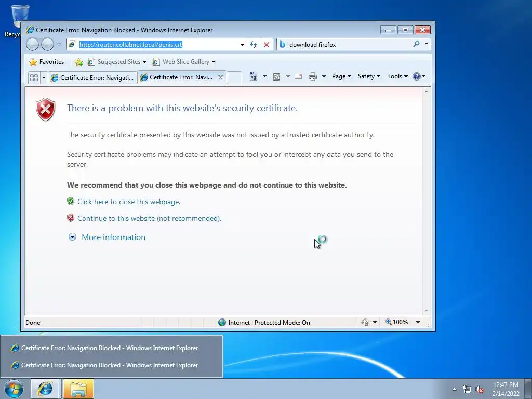Click the status bar privacy lock icon
The width and height of the screenshot is (532, 399).
[365, 322]
